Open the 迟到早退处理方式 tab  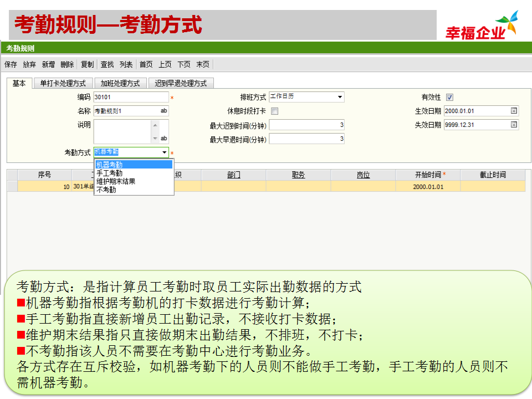(181, 83)
